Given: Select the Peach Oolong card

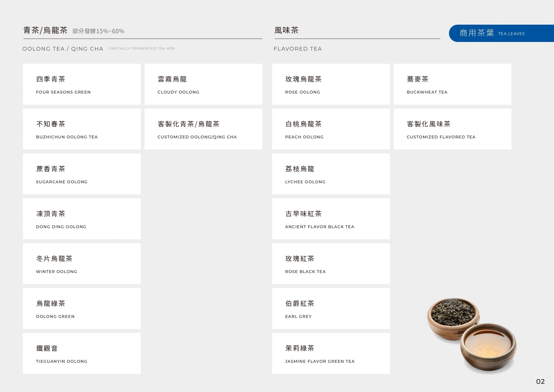Looking at the screenshot, I should [x=331, y=129].
